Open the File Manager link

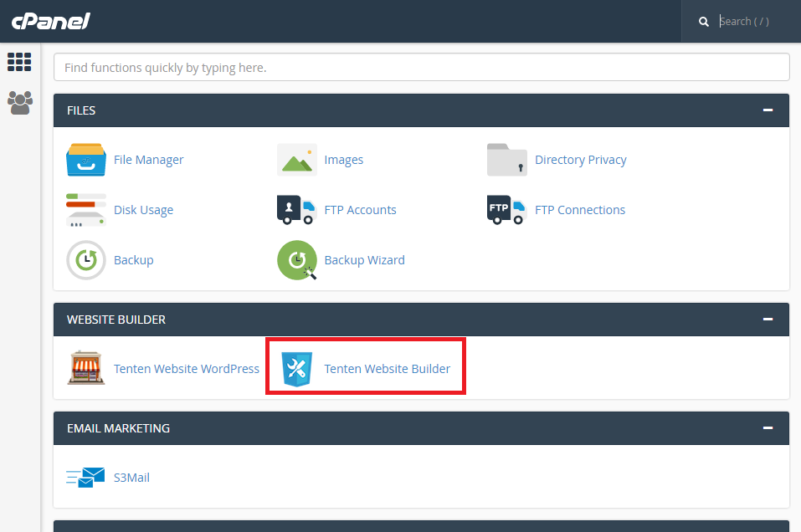point(149,160)
